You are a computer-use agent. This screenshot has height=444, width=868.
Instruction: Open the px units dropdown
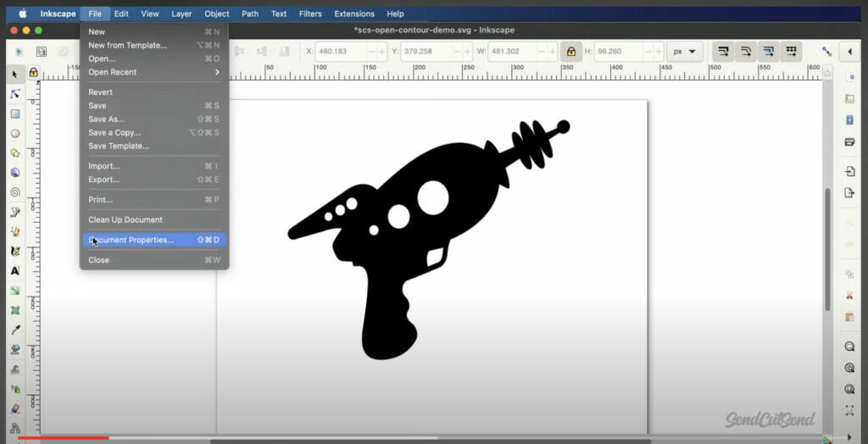684,52
